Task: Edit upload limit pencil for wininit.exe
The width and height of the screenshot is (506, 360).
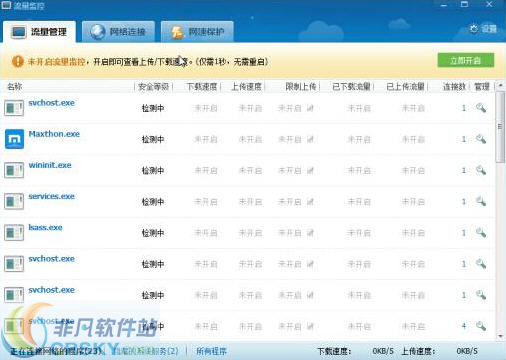Action: click(x=310, y=171)
